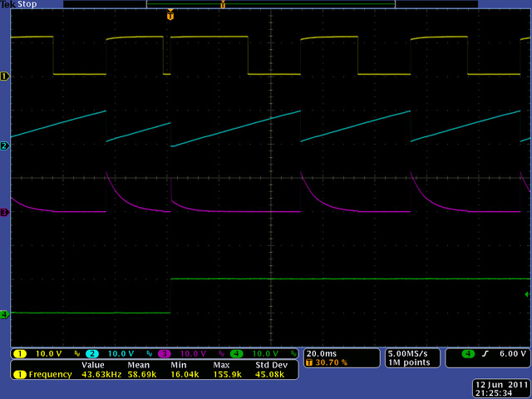Click the 1M points record length
This screenshot has height=399, width=532.
click(x=409, y=362)
